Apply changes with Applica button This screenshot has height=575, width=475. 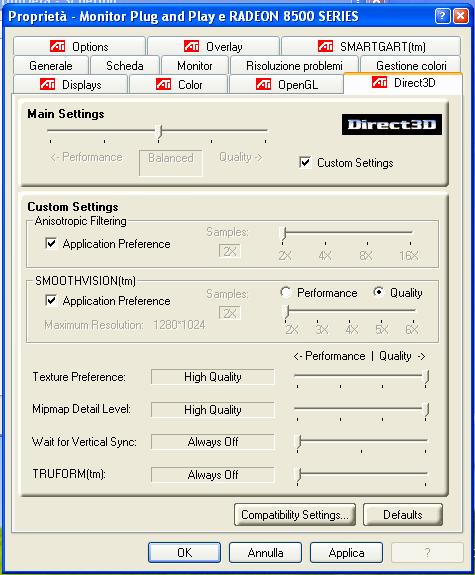(x=346, y=552)
